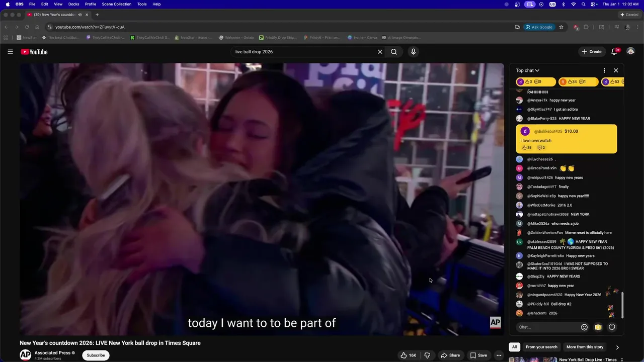
Task: Open macOS Spotlight search in menu bar
Action: (583, 4)
